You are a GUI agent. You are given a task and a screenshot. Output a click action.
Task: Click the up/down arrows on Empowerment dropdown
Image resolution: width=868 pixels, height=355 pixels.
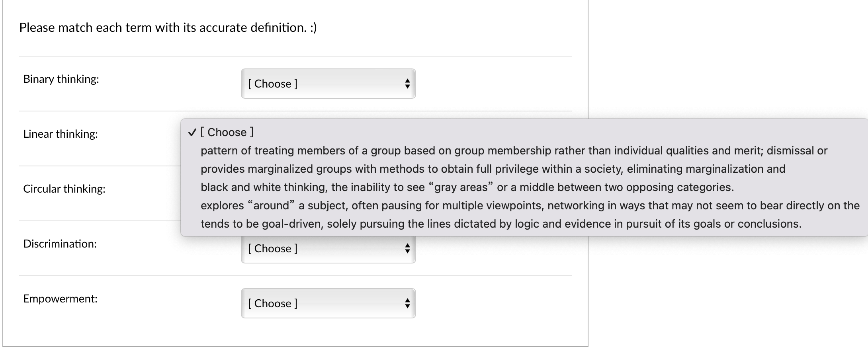407,303
